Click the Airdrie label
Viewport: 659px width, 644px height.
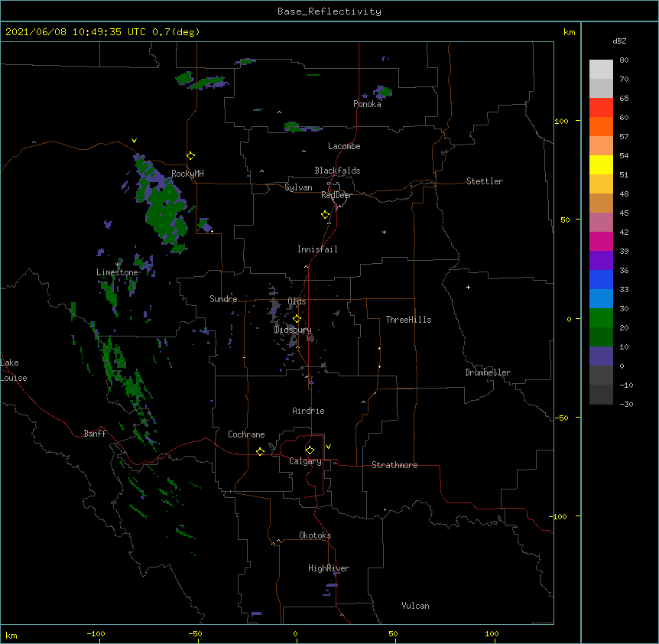pos(308,411)
